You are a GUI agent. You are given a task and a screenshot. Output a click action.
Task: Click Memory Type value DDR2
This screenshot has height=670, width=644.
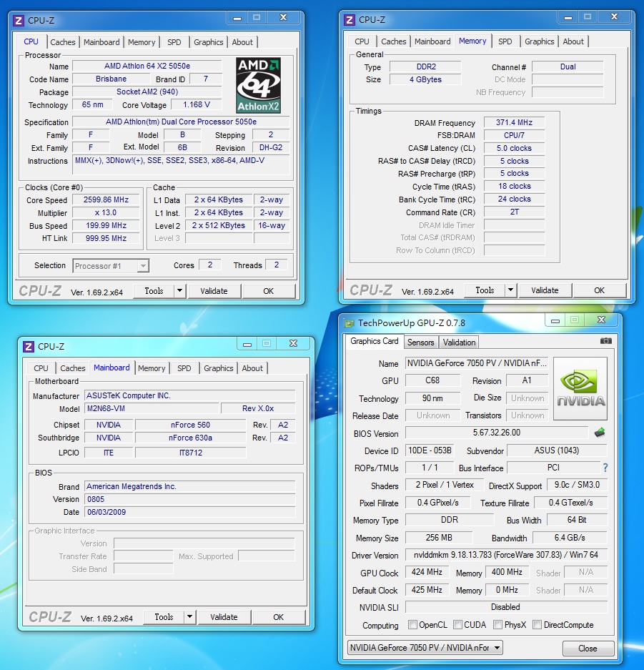point(426,66)
